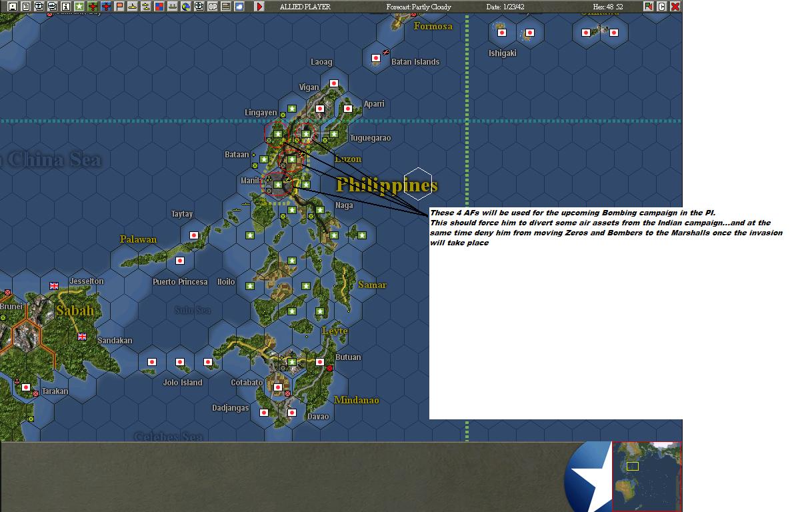Click the 'Sulu Sea' label
812x512 pixels.
tap(193, 310)
